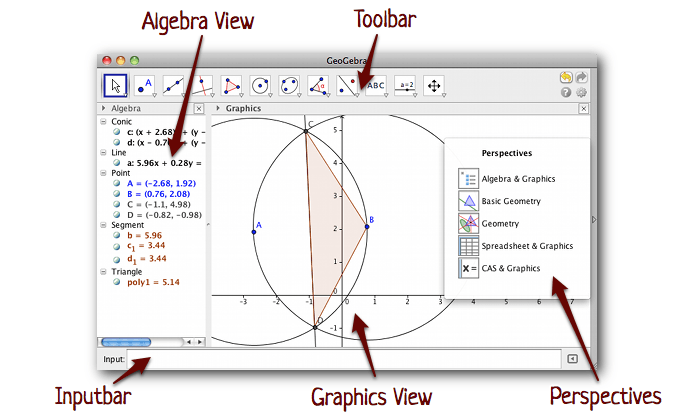
Task: Choose Spreadsheet & Graphics perspective label
Action: [527, 246]
